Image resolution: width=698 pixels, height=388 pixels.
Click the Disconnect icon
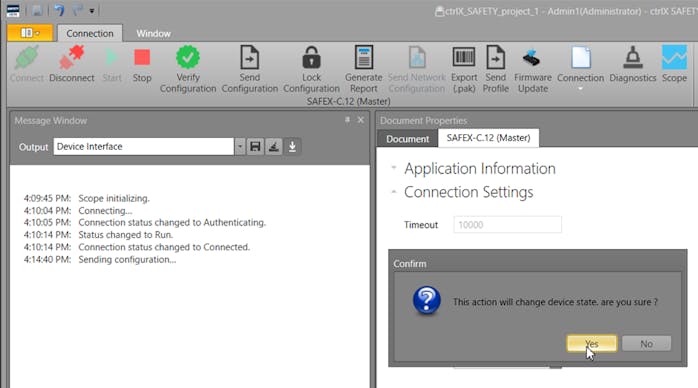(71, 57)
